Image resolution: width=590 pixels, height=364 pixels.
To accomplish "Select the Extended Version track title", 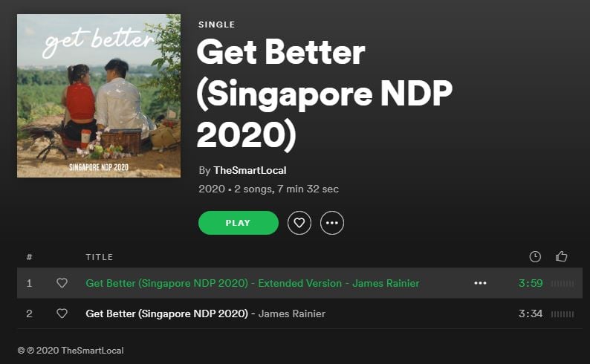I will pos(214,283).
